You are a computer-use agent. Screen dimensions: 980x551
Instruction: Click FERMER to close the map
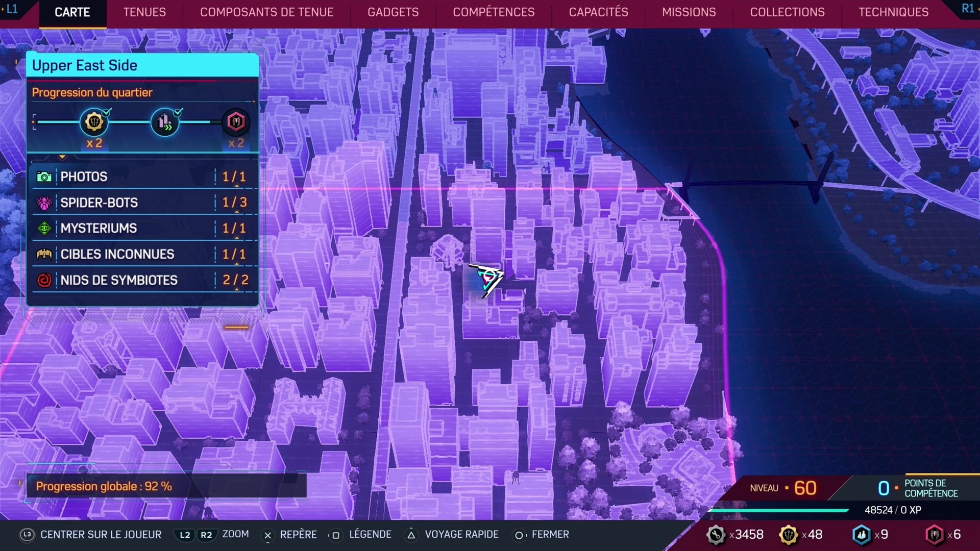pos(551,534)
